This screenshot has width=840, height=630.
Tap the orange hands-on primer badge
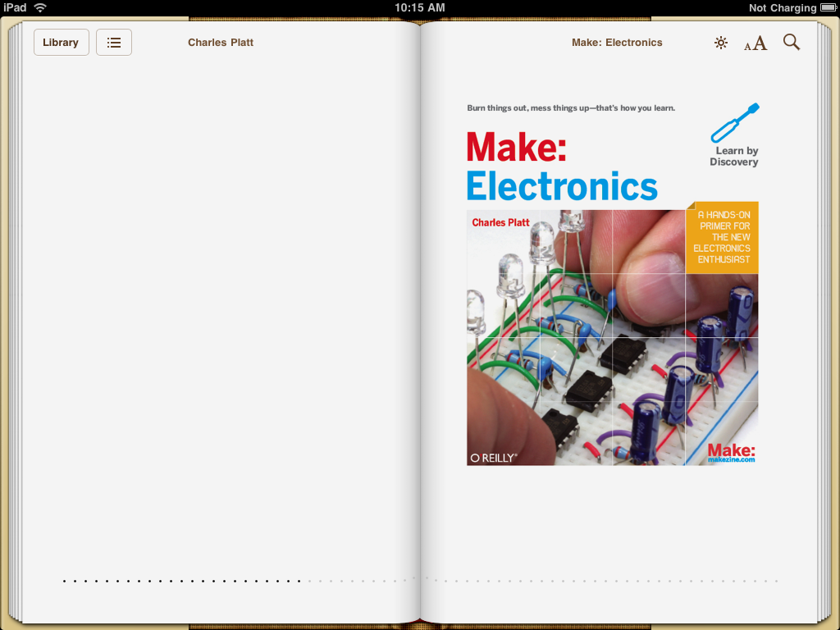click(x=722, y=237)
